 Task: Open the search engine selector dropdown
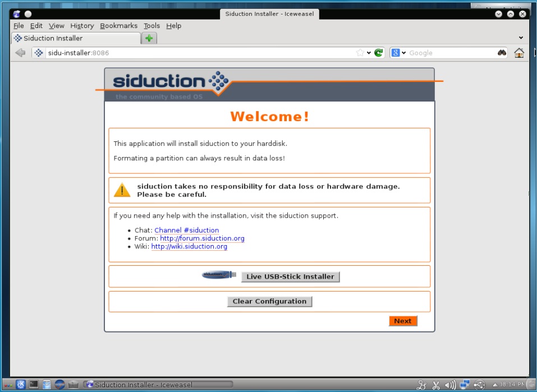(404, 53)
